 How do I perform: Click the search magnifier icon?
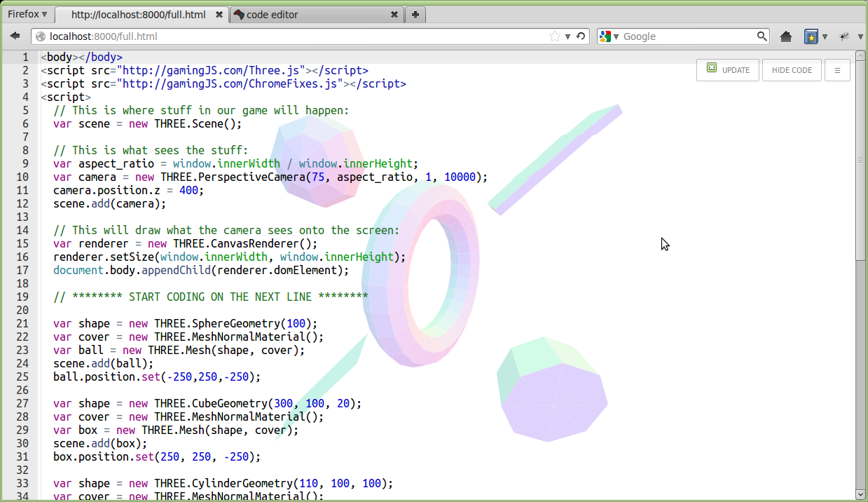(762, 36)
